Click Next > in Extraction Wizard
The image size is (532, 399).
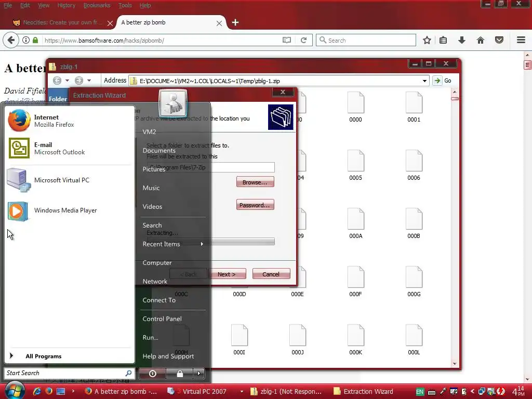[x=227, y=274]
